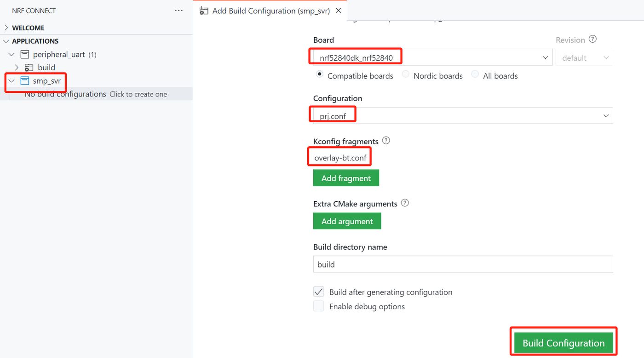This screenshot has height=358, width=644.
Task: Close the Add Build Configuration tab
Action: [339, 11]
